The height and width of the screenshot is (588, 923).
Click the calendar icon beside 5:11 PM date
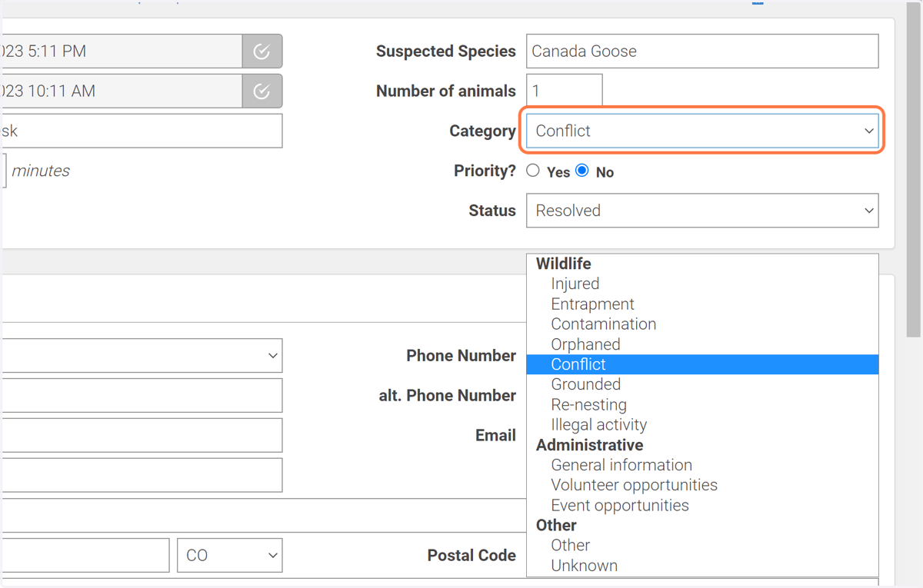[x=262, y=51]
